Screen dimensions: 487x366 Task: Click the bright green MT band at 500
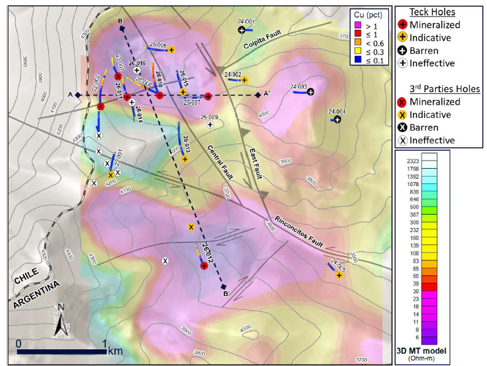pos(429,210)
